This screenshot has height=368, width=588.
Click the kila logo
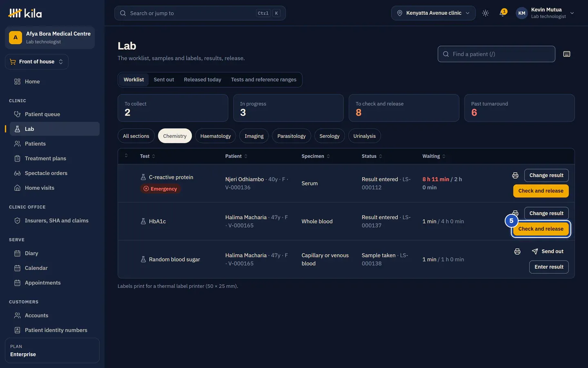[25, 13]
